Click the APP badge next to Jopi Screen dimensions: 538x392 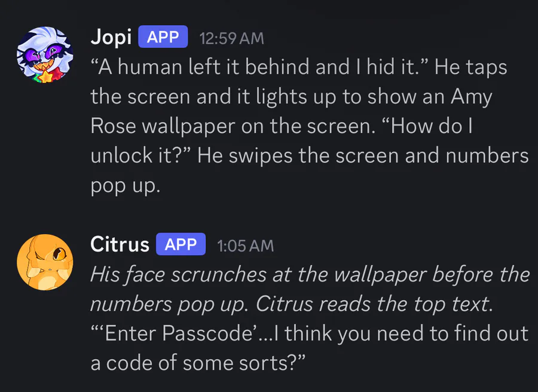coord(163,36)
